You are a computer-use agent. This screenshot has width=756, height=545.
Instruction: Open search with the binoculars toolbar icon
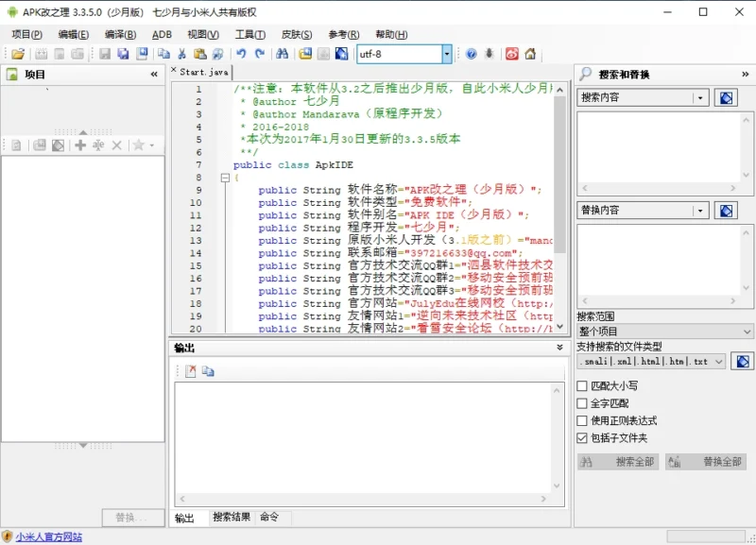pos(284,54)
